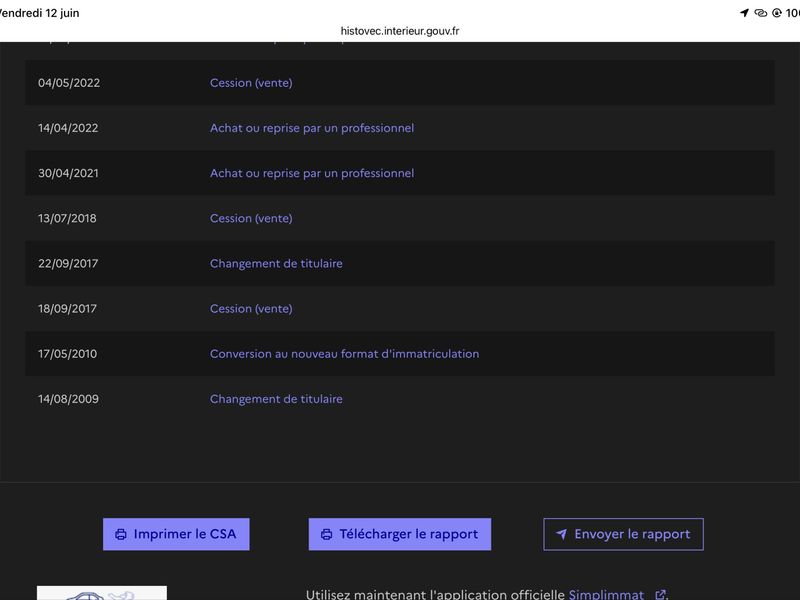Screen dimensions: 800x600
Task: Select Achat ou reprise par un professionnel 14/04/2022
Action: [x=312, y=128]
